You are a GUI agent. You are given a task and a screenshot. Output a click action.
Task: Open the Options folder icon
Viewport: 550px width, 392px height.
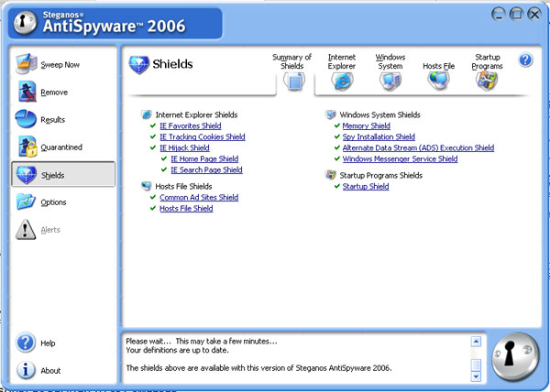pos(26,201)
